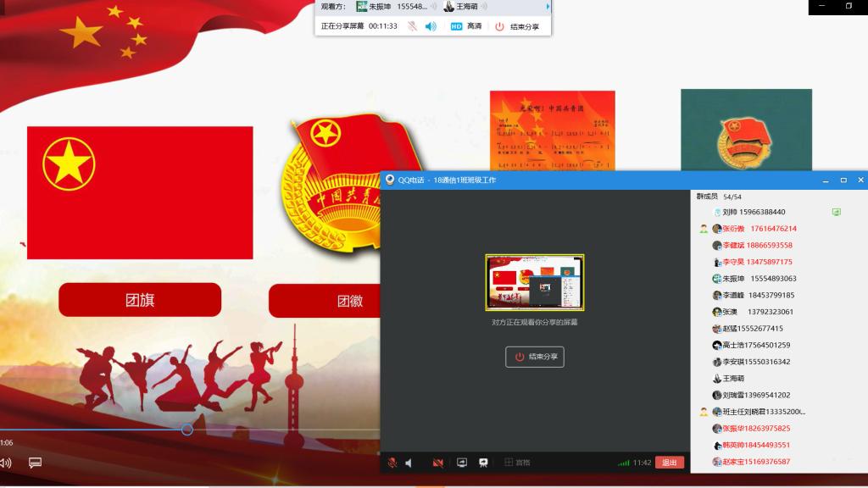Select member row 15169376587

(779, 462)
